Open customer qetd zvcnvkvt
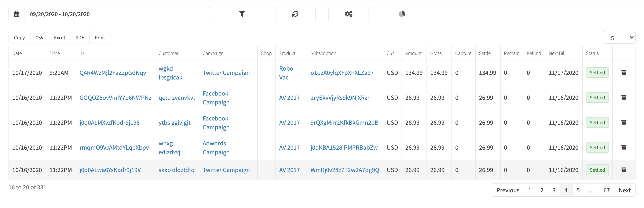The width and height of the screenshot is (644, 208). tap(177, 98)
